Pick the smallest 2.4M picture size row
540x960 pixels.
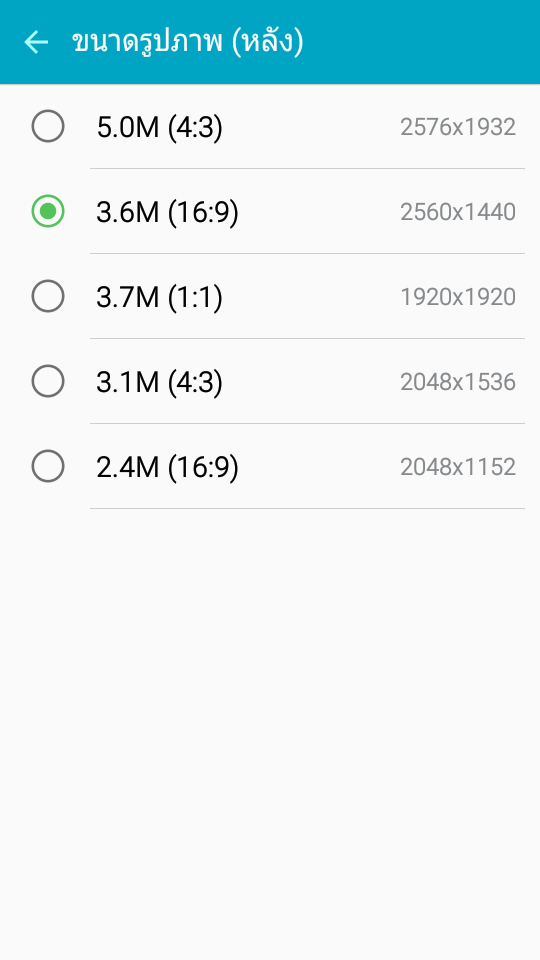(270, 466)
